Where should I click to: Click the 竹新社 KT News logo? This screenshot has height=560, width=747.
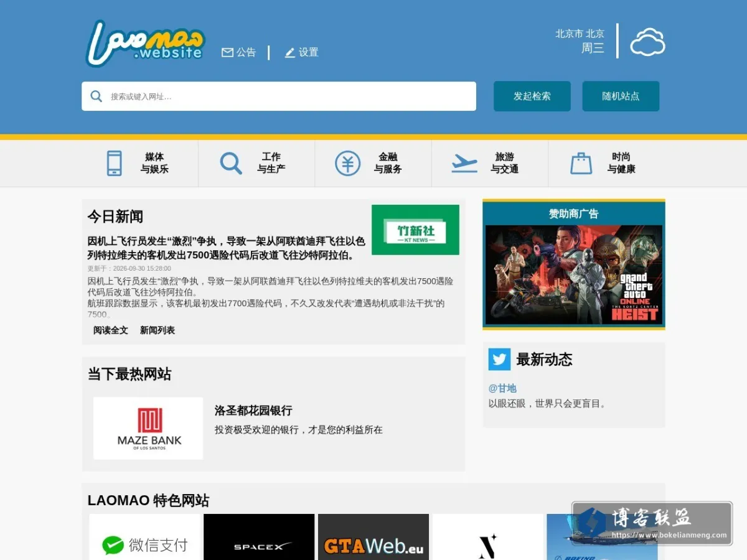[x=415, y=230]
